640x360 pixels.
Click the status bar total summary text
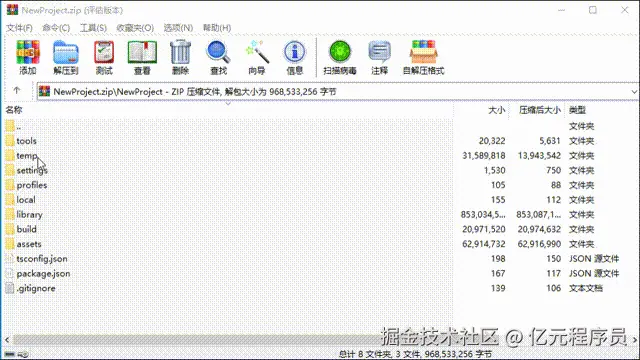pyautogui.click(x=415, y=354)
